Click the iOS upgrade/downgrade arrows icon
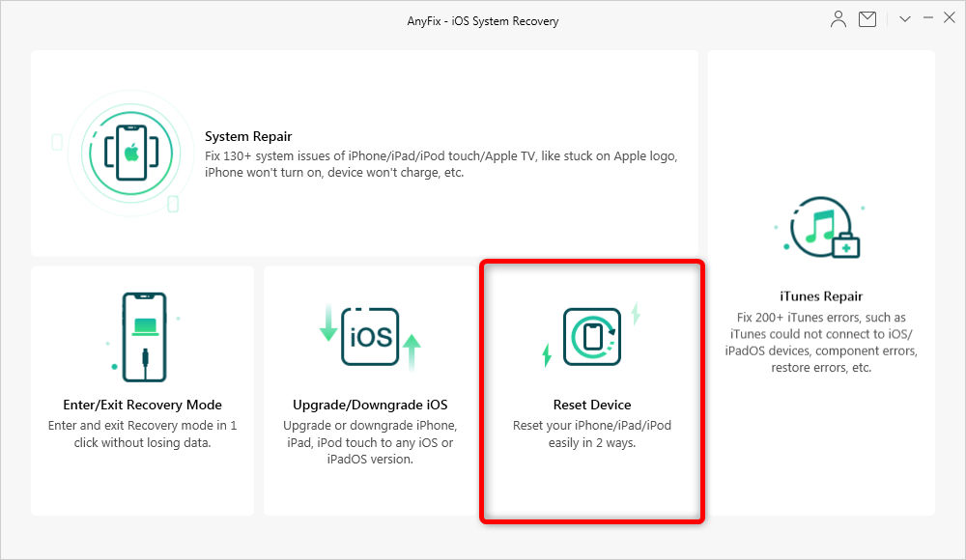This screenshot has height=560, width=966. [x=370, y=337]
